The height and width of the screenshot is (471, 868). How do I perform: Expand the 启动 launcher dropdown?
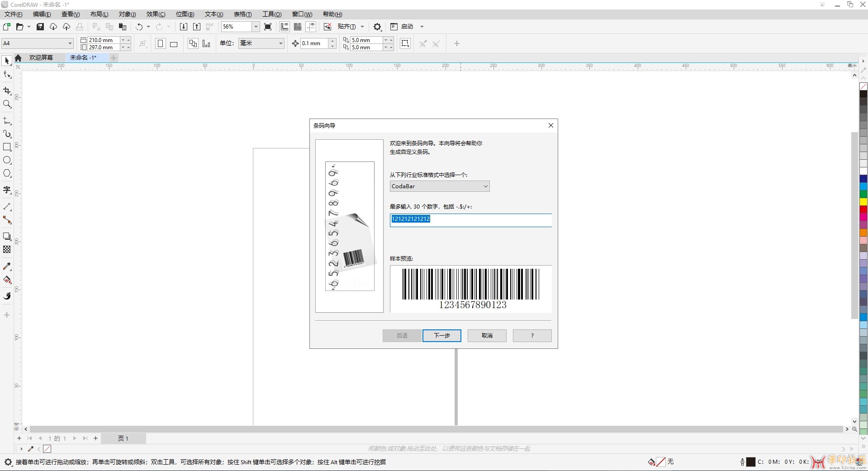coord(422,27)
